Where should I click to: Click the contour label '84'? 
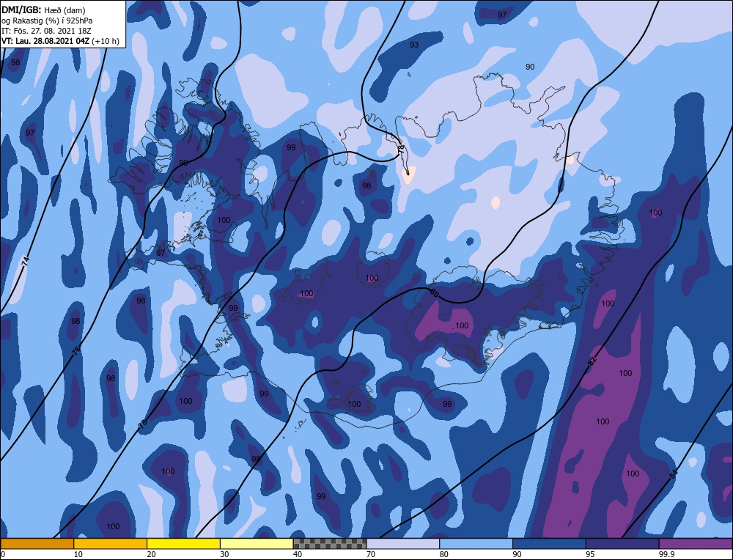pos(673,474)
